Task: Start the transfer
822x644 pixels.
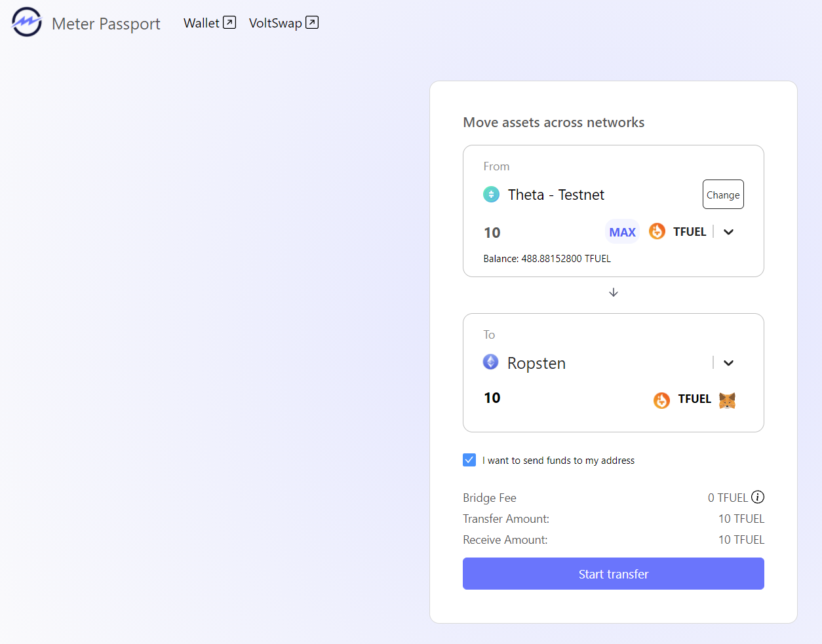Action: [x=614, y=574]
